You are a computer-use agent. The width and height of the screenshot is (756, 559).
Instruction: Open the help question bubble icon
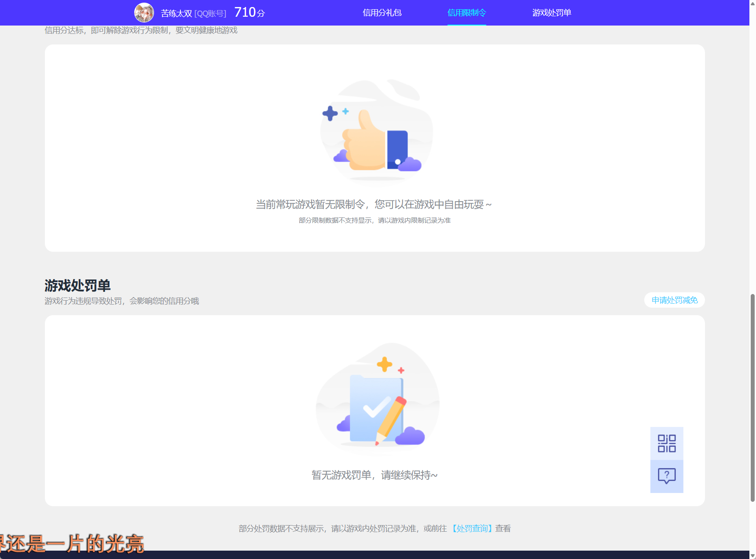667,476
